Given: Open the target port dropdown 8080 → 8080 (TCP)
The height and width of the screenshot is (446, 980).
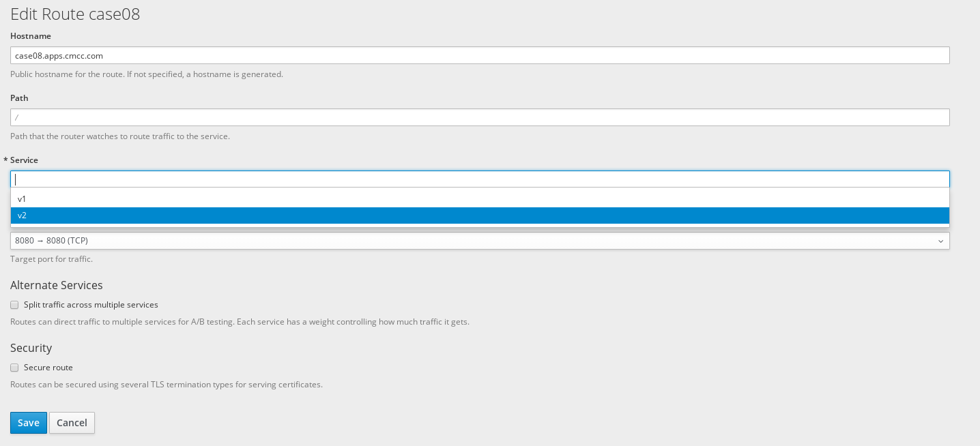Looking at the screenshot, I should pos(480,241).
